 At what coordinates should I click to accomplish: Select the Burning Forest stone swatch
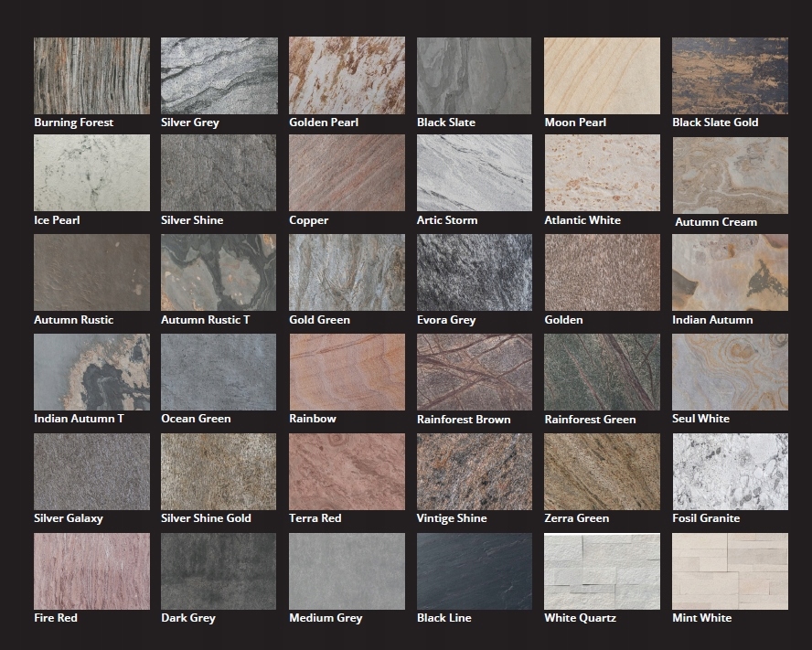(91, 76)
